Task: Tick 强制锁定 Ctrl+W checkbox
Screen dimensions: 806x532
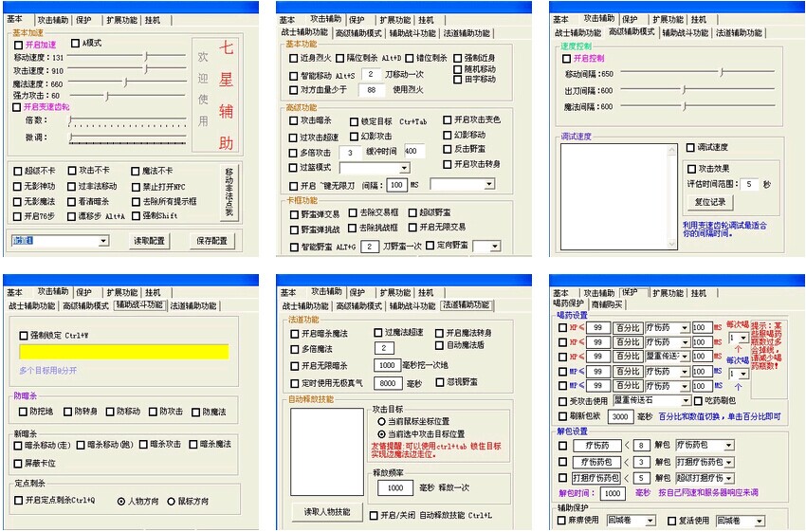Action: click(24, 336)
